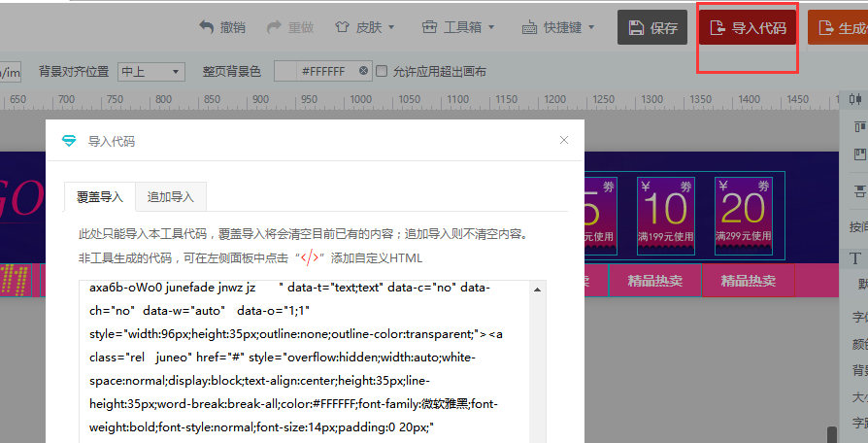Screen dimensions: 868x443
Task: Select the 覆盖导入 tab
Action: point(100,196)
